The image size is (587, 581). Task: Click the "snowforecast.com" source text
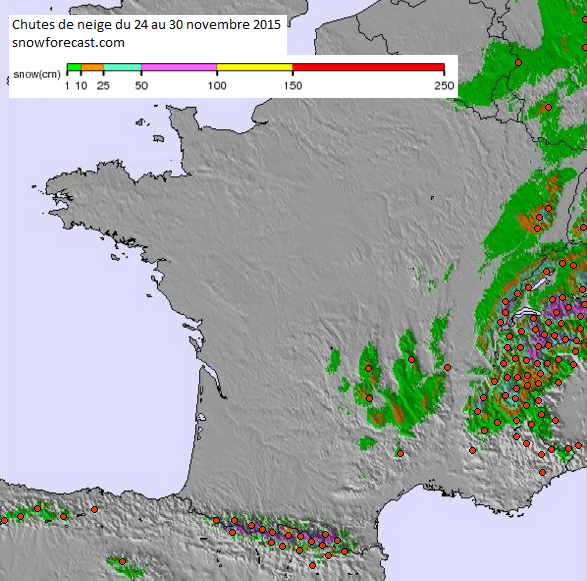tap(68, 43)
